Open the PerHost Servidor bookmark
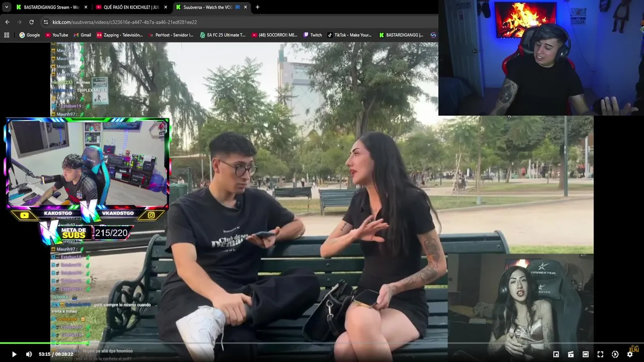The image size is (644, 362). [x=170, y=35]
